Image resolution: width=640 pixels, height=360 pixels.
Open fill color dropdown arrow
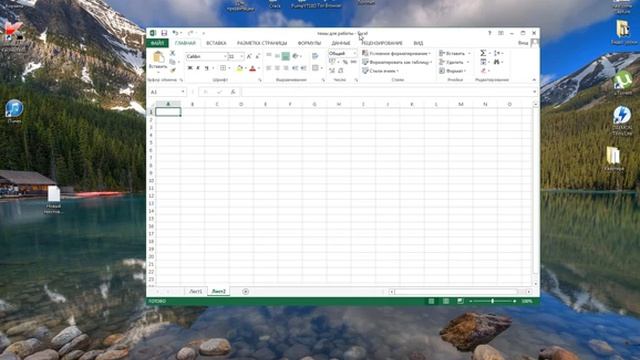pyautogui.click(x=245, y=68)
